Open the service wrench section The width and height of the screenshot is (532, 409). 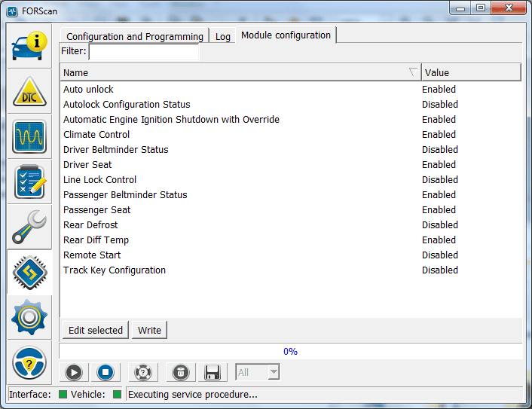29,227
